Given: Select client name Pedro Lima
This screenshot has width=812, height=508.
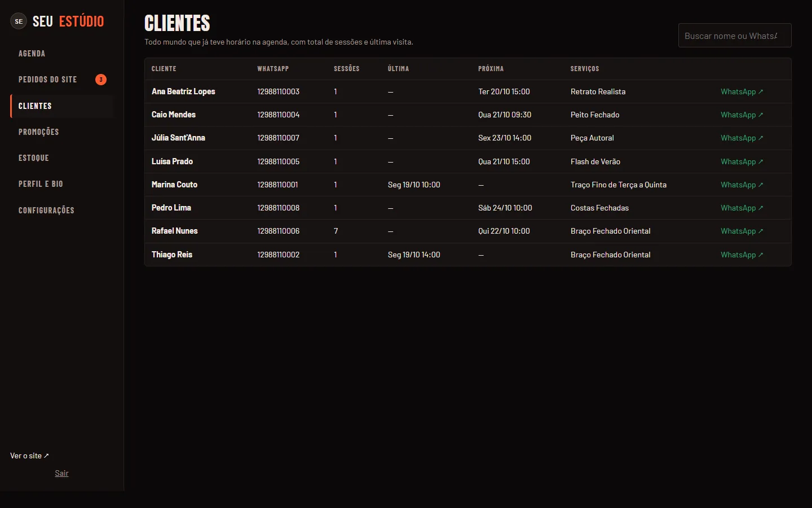Looking at the screenshot, I should (x=171, y=208).
